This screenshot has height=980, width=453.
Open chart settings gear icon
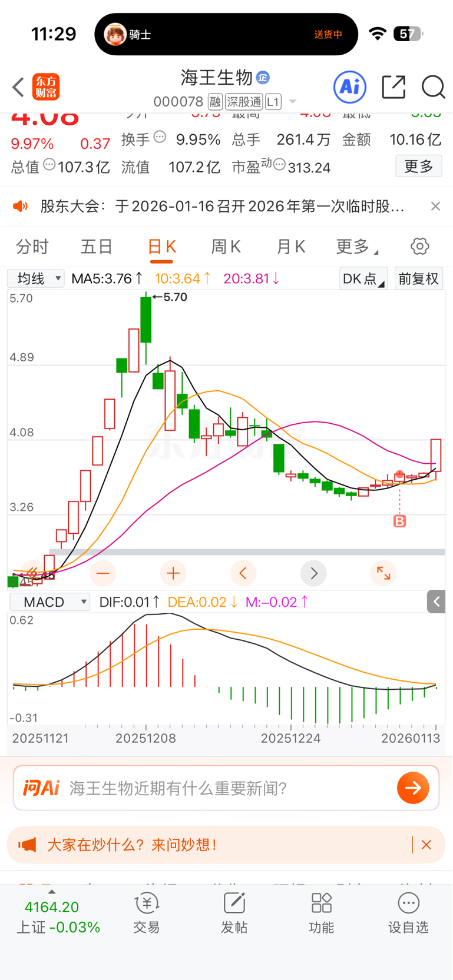[420, 247]
